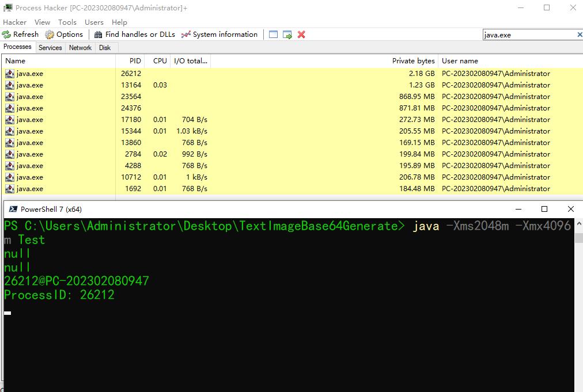The height and width of the screenshot is (392, 583).
Task: Clear the java.exe search filter
Action: click(579, 35)
